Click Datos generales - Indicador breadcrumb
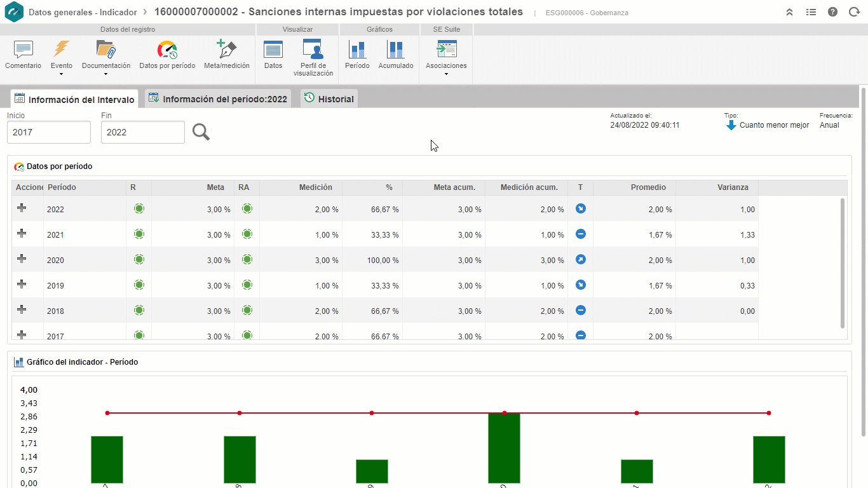This screenshot has width=868, height=488. [x=83, y=12]
